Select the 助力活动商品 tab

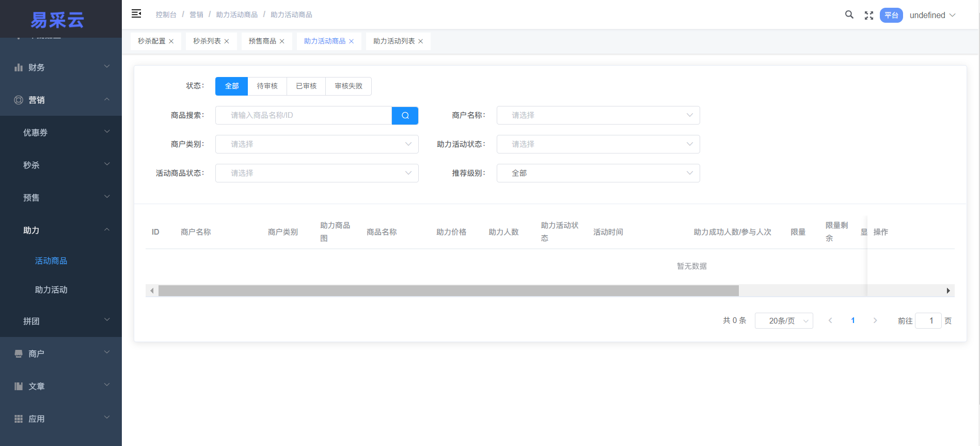[x=325, y=41]
